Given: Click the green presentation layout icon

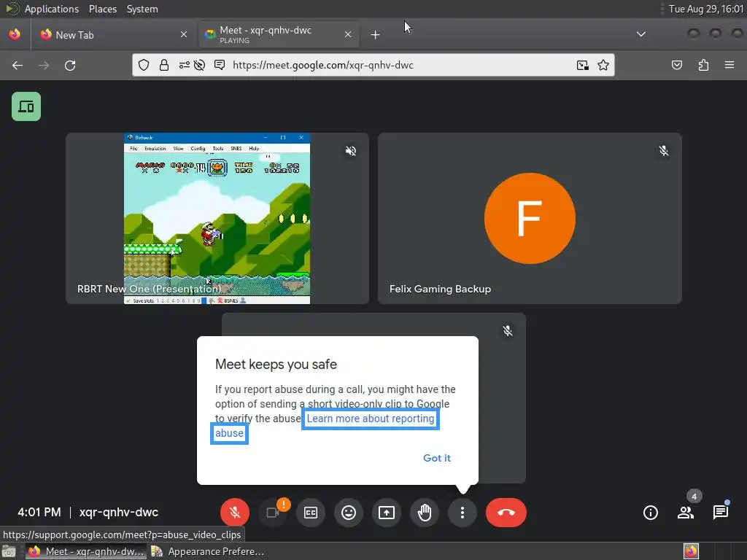Looking at the screenshot, I should [x=26, y=106].
